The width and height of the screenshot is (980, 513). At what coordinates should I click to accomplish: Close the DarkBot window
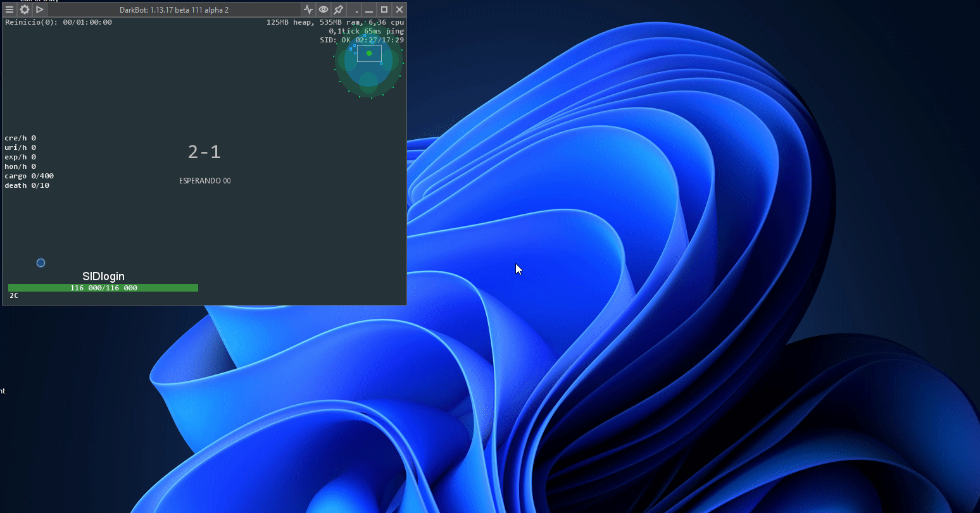coord(399,9)
